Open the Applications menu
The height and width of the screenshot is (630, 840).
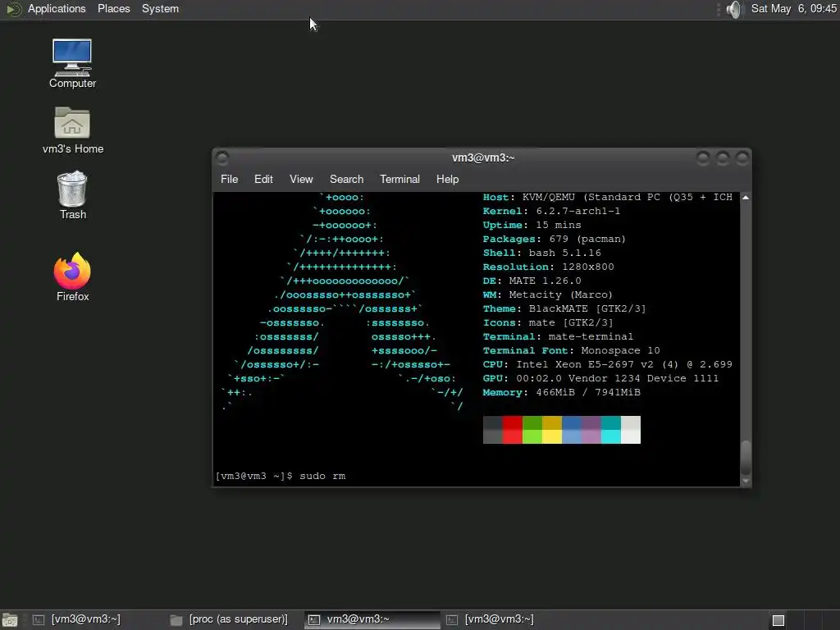[57, 8]
